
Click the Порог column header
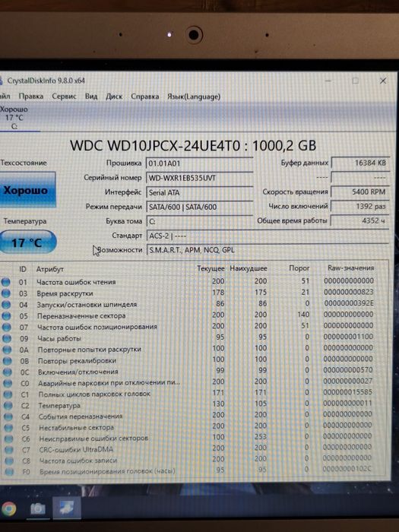(299, 268)
